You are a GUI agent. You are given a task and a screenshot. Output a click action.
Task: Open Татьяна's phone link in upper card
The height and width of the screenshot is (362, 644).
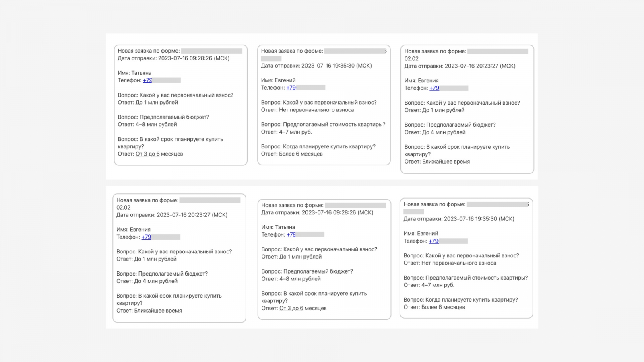click(x=147, y=80)
